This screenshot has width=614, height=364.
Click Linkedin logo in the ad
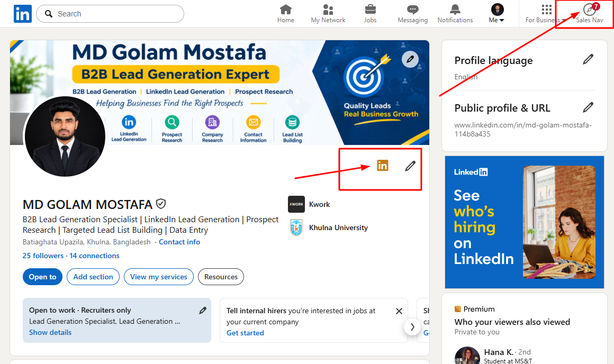tap(471, 172)
